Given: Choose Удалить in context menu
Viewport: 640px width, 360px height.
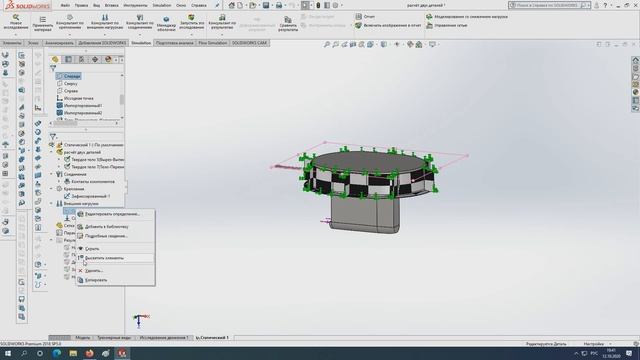Looking at the screenshot, I should point(115,271).
